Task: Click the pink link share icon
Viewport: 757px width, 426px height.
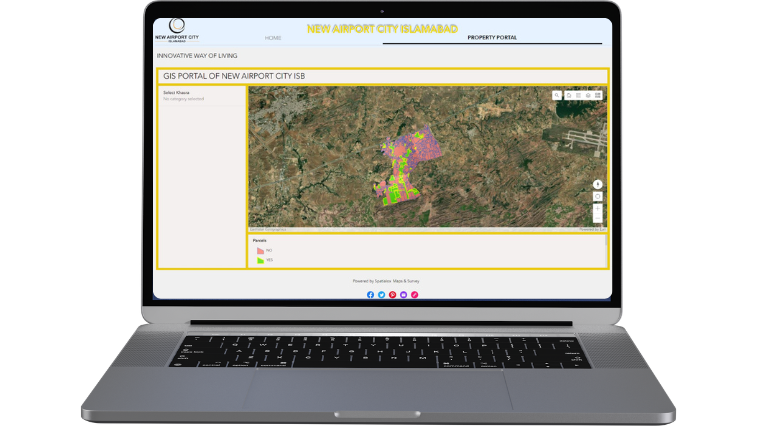Action: [415, 295]
